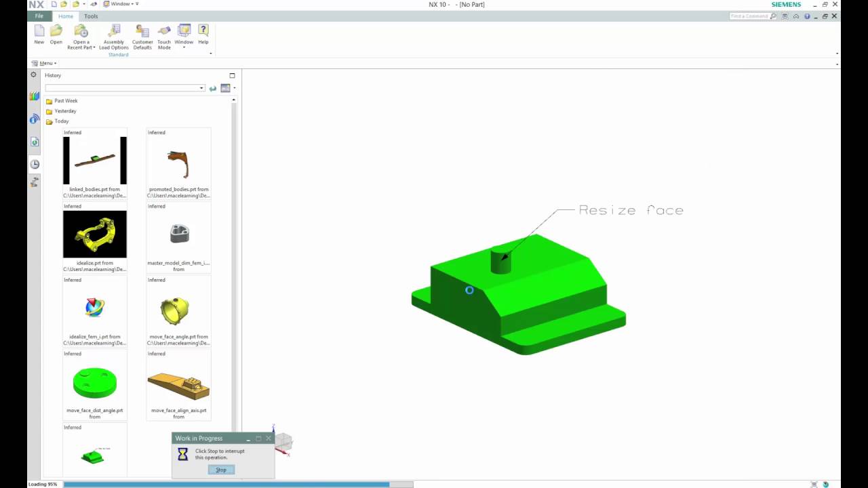Open the History filter combo box
Viewport: 868px width, 488px height.
tap(125, 88)
